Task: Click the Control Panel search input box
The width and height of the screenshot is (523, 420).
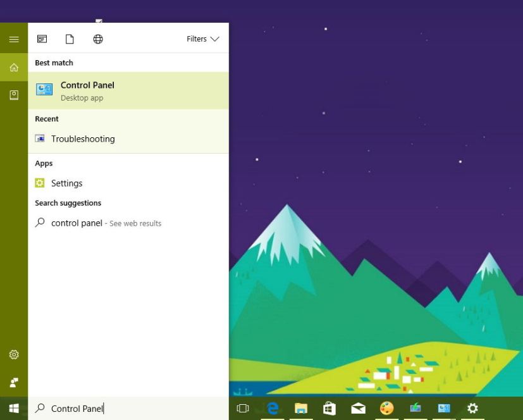Action: 128,409
